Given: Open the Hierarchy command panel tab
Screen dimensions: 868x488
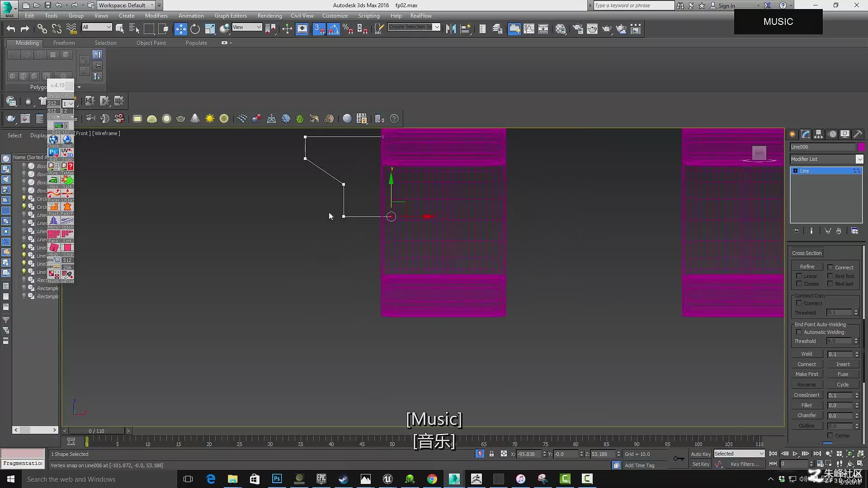Looking at the screenshot, I should (819, 134).
